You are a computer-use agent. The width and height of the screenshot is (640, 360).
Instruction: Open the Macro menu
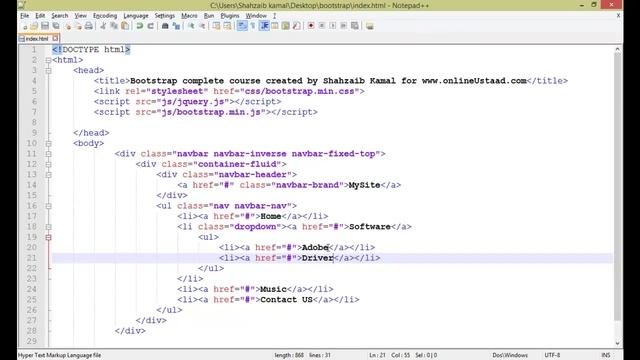click(189, 16)
